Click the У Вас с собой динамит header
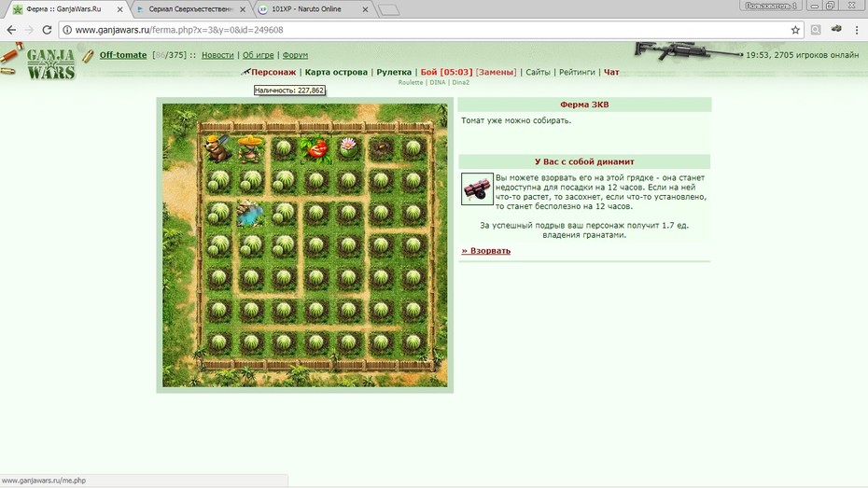Screen dimensions: 868x488 coord(584,161)
